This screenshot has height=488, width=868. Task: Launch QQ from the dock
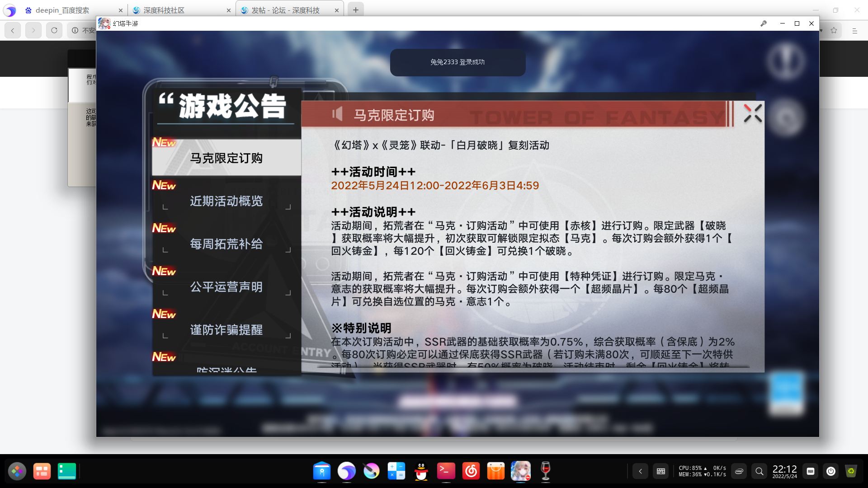point(421,471)
